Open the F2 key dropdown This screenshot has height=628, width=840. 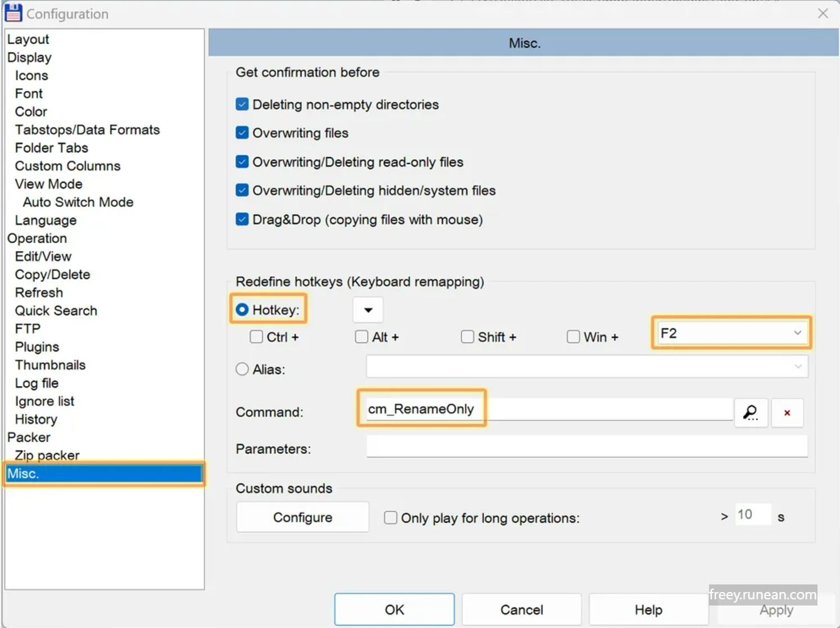click(732, 333)
